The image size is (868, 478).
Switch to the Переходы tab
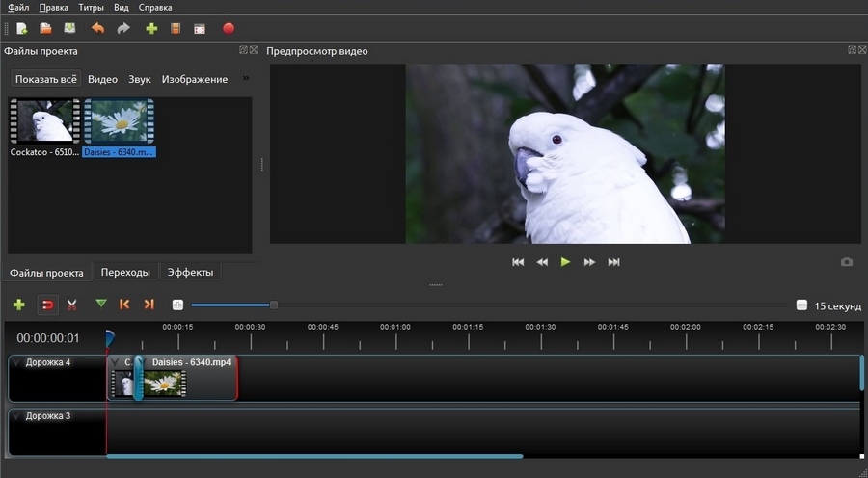(125, 272)
